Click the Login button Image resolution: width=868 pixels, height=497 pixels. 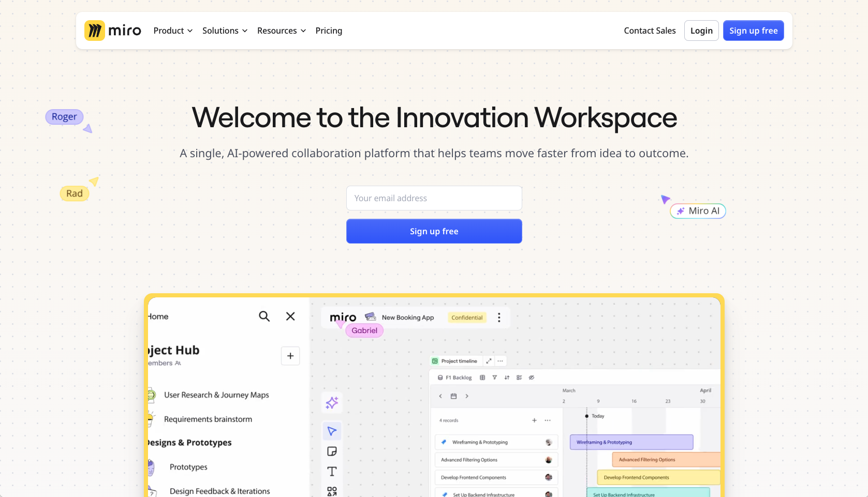[x=701, y=31]
